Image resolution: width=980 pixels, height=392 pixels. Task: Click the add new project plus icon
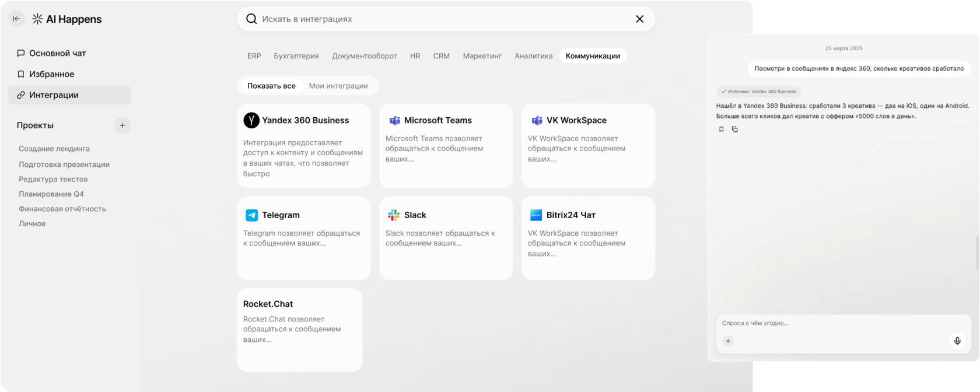pos(122,125)
